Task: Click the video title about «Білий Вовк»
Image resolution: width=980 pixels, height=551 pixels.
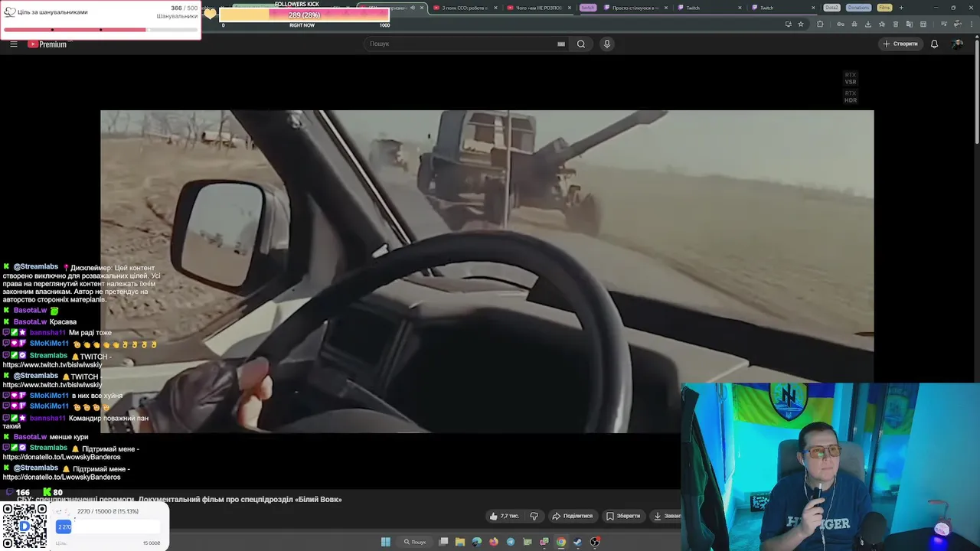Action: 179,500
